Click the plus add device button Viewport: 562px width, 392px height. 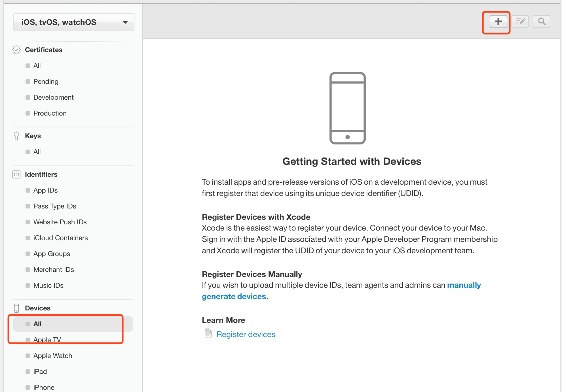pos(498,22)
